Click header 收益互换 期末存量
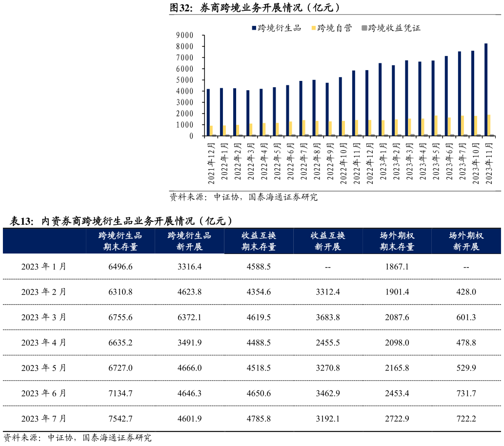The image size is (504, 446). click(x=259, y=241)
